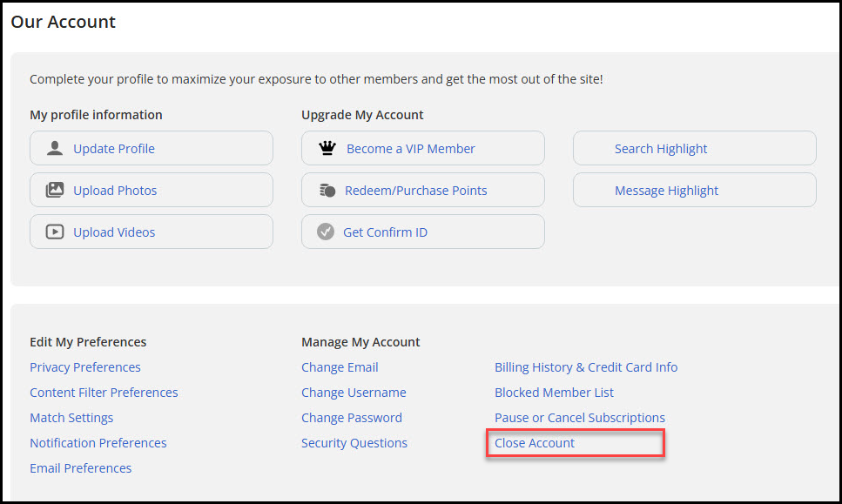Go to Match Settings
This screenshot has width=842, height=504.
[x=71, y=418]
